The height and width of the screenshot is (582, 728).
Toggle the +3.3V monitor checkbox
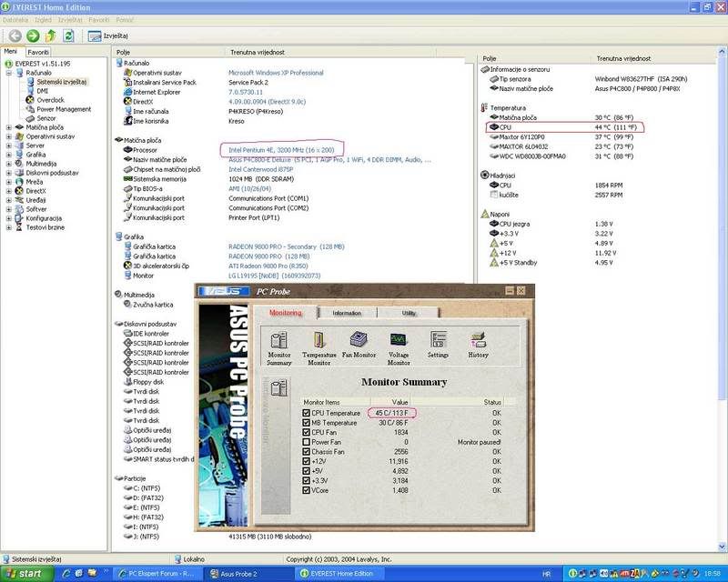pyautogui.click(x=306, y=481)
